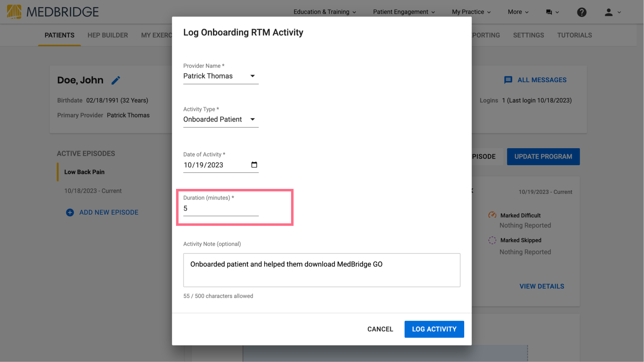
Task: Click the primary provider 'Patrick Thomas' text
Action: coord(128,115)
